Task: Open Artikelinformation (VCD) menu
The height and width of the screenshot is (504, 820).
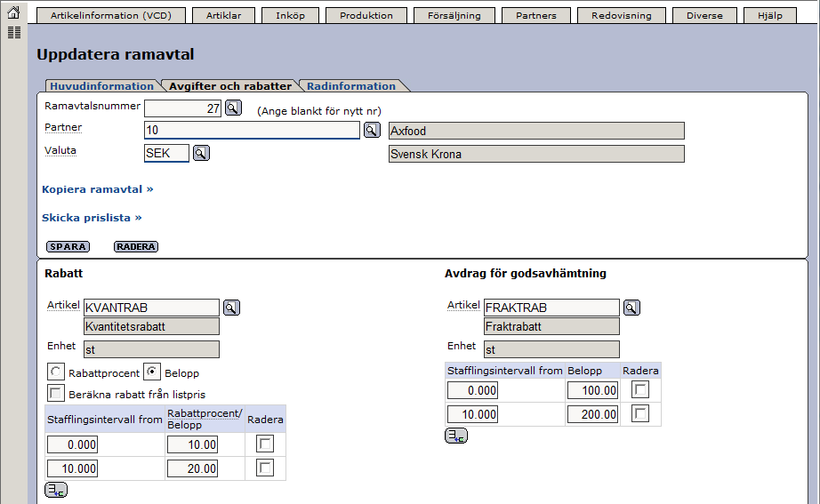Action: pyautogui.click(x=111, y=16)
